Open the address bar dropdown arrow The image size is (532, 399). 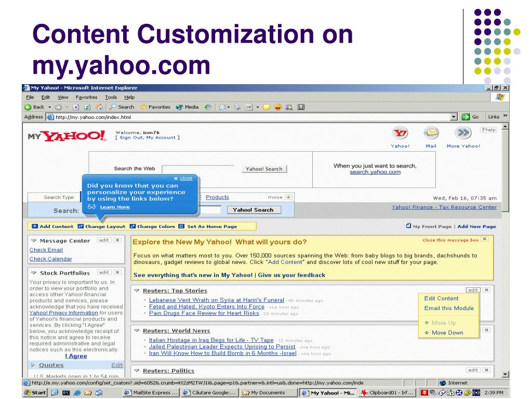(x=454, y=117)
